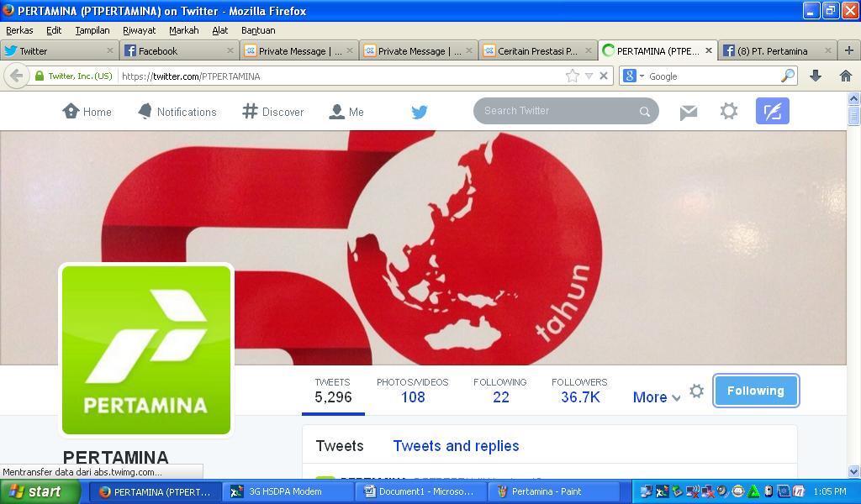The image size is (861, 504).
Task: Open Following 22 list
Action: click(x=500, y=391)
